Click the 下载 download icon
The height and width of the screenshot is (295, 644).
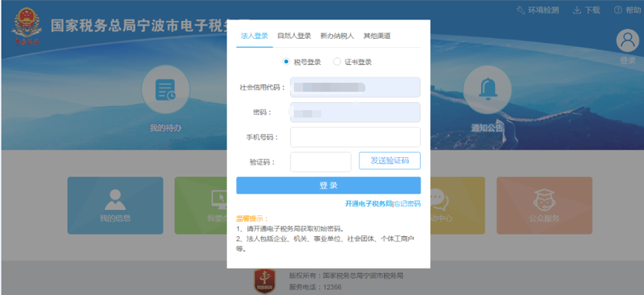(577, 10)
